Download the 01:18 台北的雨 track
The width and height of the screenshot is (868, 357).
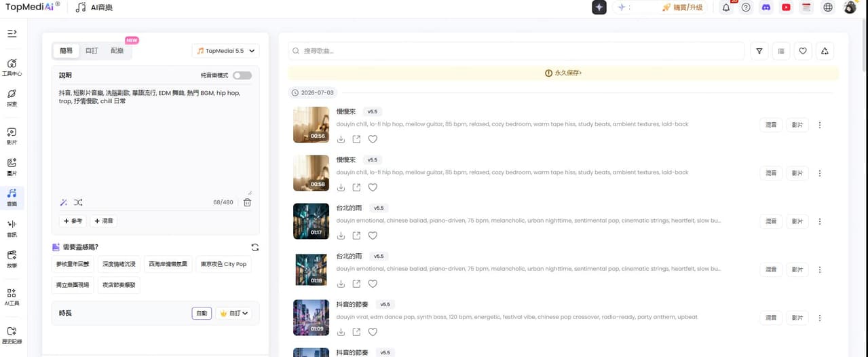pyautogui.click(x=341, y=284)
